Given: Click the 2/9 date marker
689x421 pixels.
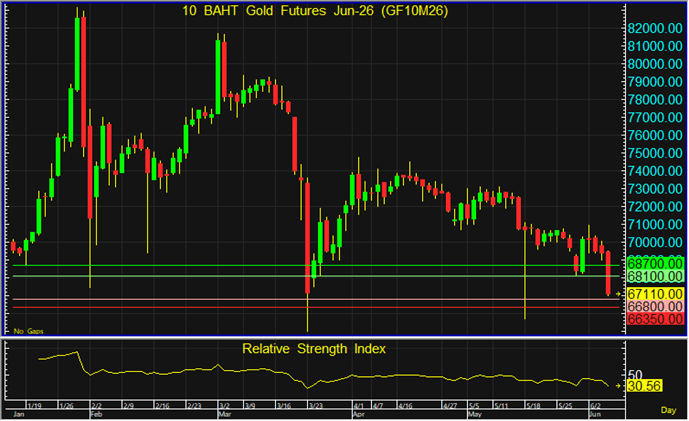Looking at the screenshot, I should [129, 406].
